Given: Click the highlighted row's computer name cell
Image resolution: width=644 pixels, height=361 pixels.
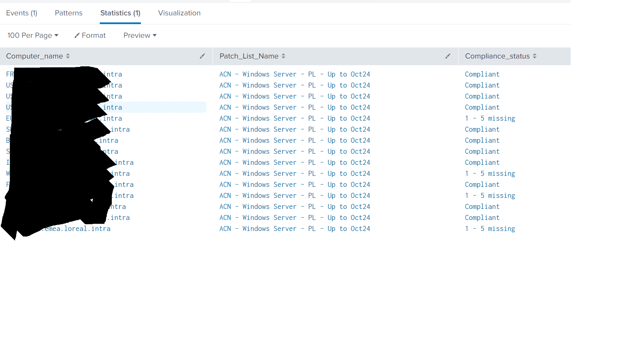Looking at the screenshot, I should coord(112,107).
